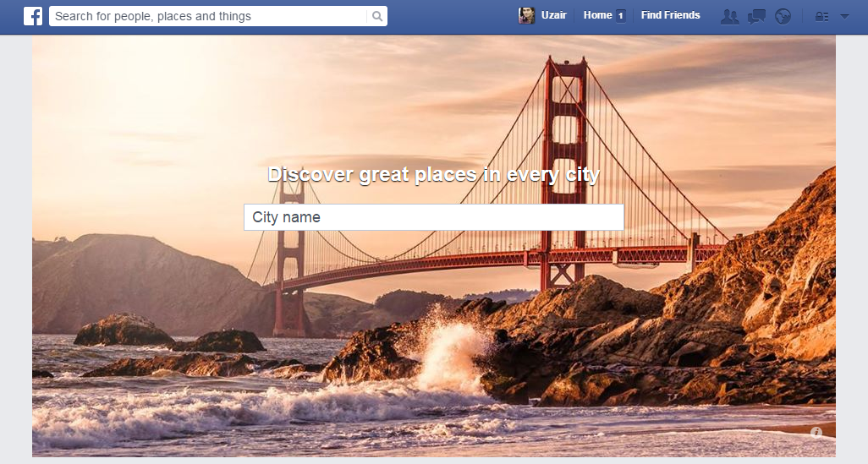Click Uzair's profile picture thumbnail
Image resolution: width=868 pixels, height=464 pixels.
pos(526,15)
